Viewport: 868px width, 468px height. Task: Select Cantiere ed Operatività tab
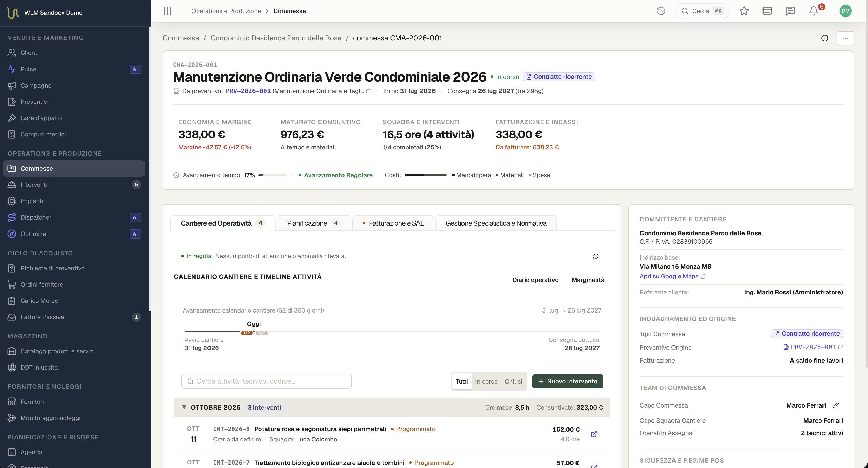click(x=223, y=223)
